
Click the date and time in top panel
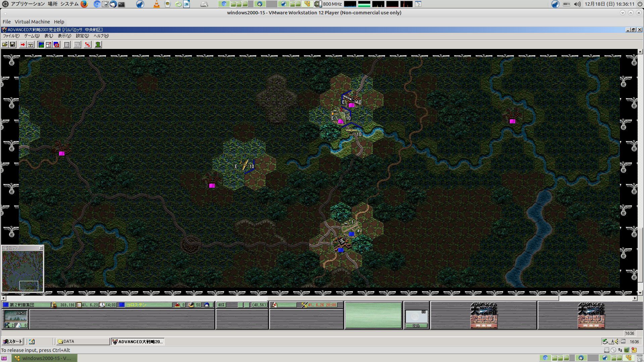click(609, 4)
